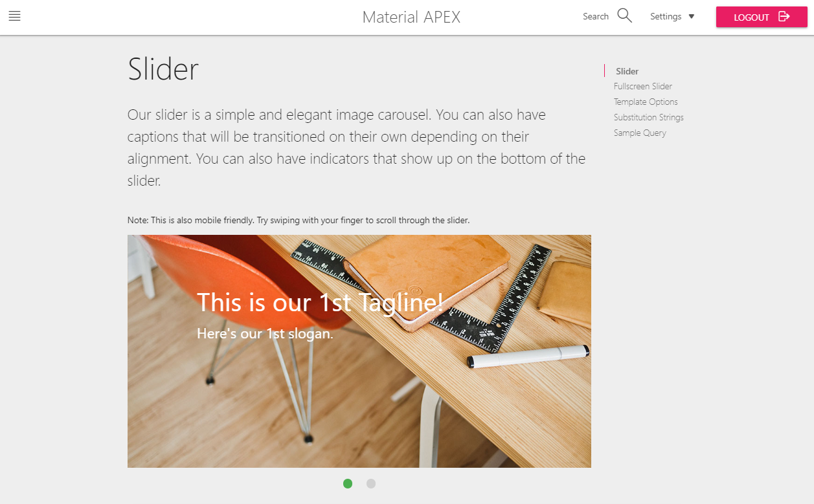Click the Material APEX title
The height and width of the screenshot is (504, 814).
tap(411, 17)
